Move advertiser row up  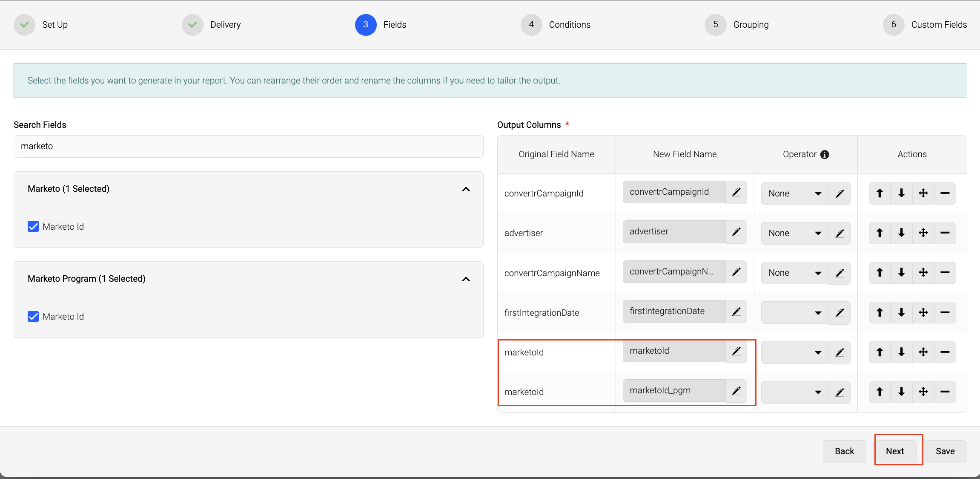pyautogui.click(x=880, y=233)
